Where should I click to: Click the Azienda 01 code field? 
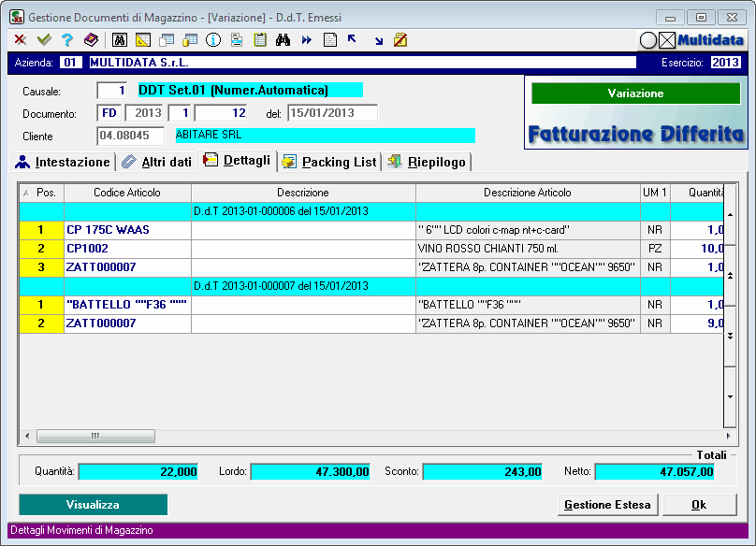(x=70, y=63)
